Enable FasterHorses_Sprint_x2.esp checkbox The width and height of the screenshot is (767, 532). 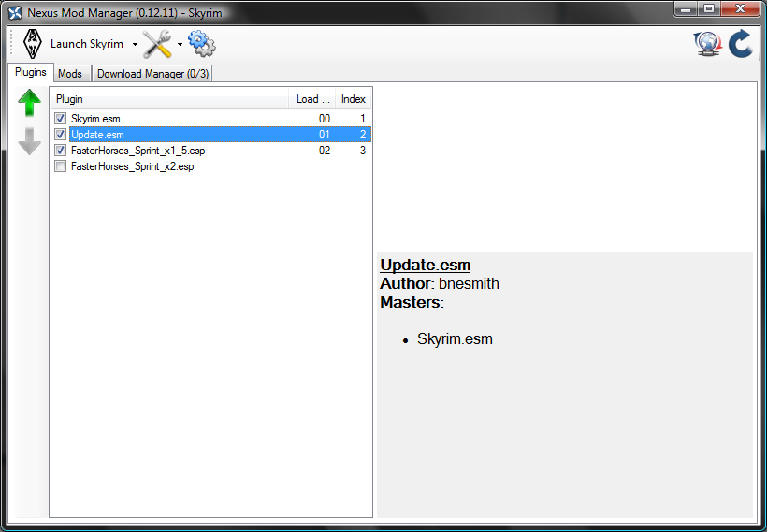click(x=60, y=166)
